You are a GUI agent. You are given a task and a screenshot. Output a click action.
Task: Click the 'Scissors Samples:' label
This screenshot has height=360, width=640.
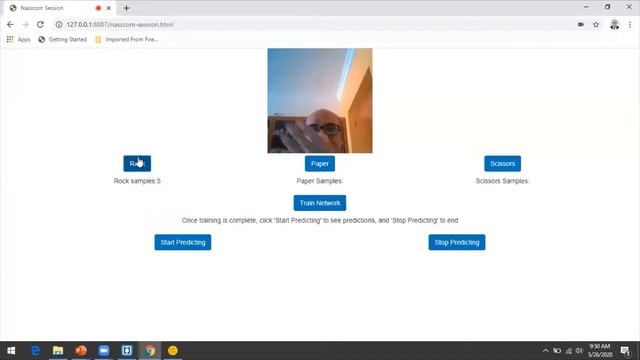tap(502, 181)
